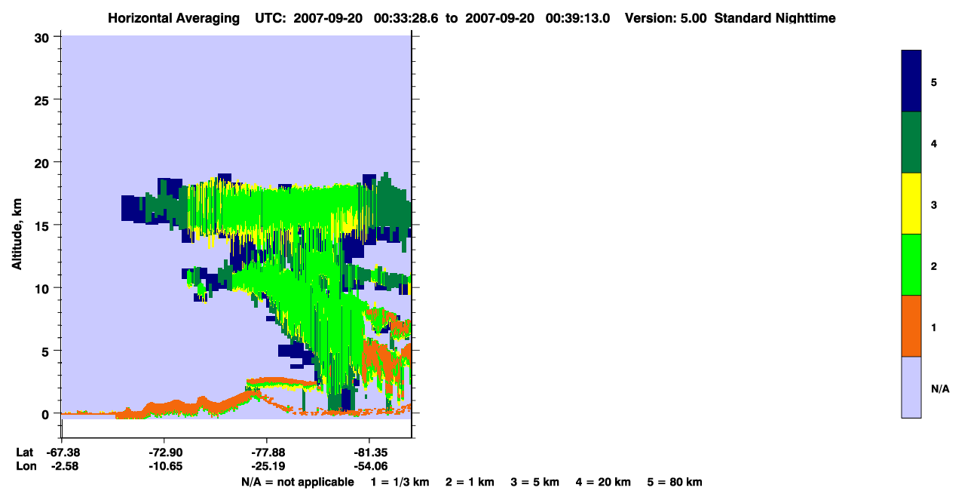The image size is (980, 503).
Task: Click the altitude tick label 25
Action: pyautogui.click(x=42, y=100)
